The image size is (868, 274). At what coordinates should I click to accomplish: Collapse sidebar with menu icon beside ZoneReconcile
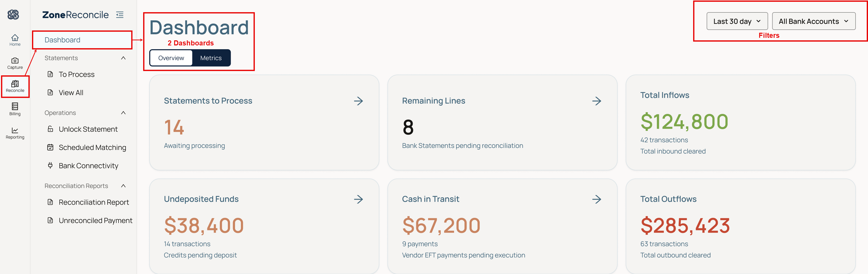tap(120, 15)
